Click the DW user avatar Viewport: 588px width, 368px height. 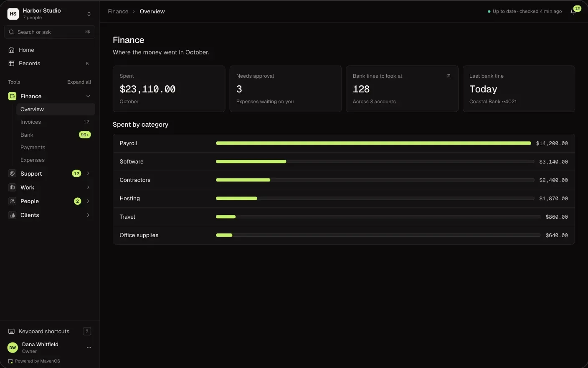pos(13,348)
